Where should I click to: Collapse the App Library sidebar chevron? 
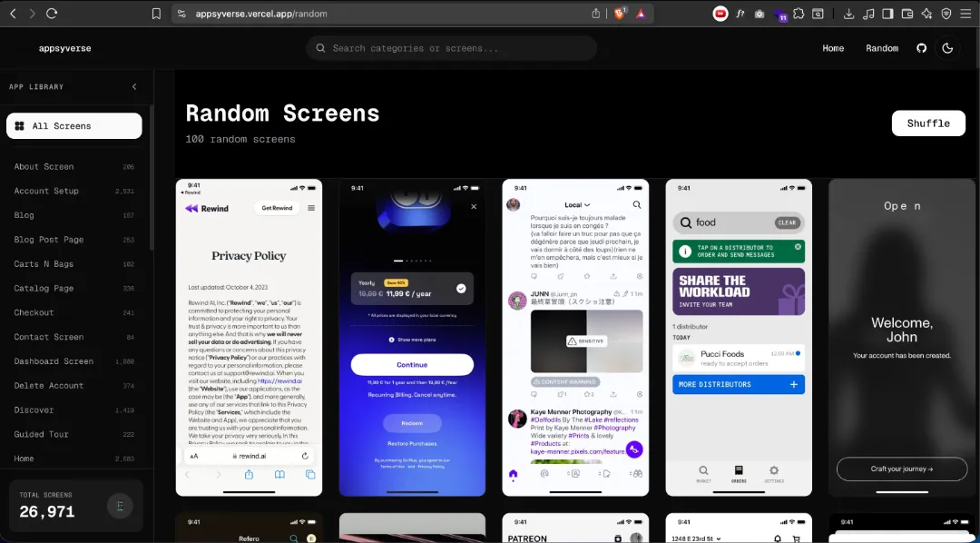tap(134, 86)
